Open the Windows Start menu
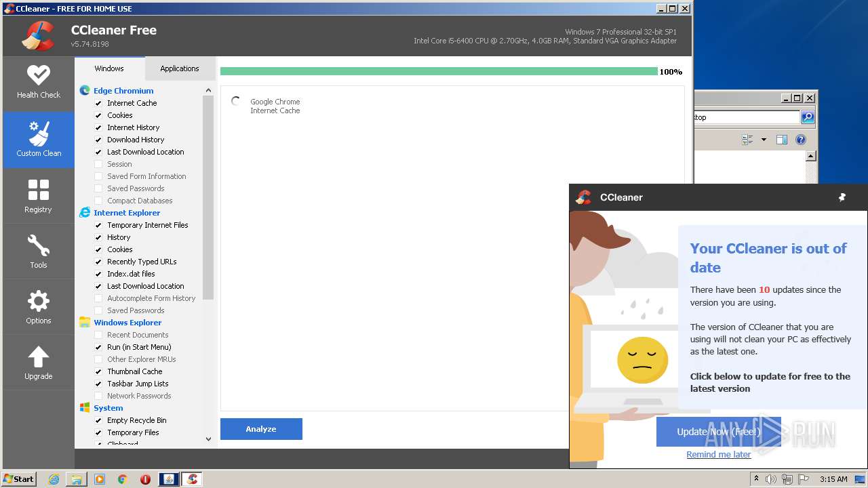 click(19, 479)
